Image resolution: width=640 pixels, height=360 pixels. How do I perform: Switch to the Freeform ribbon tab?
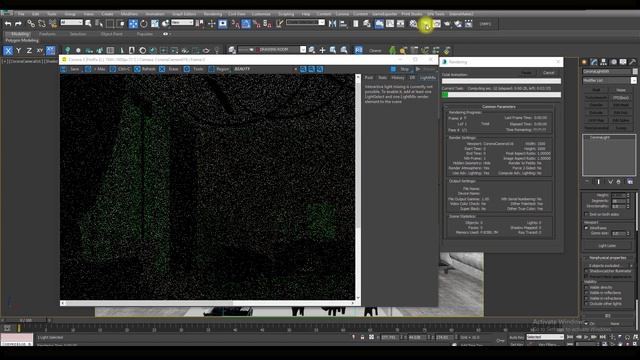tap(47, 34)
